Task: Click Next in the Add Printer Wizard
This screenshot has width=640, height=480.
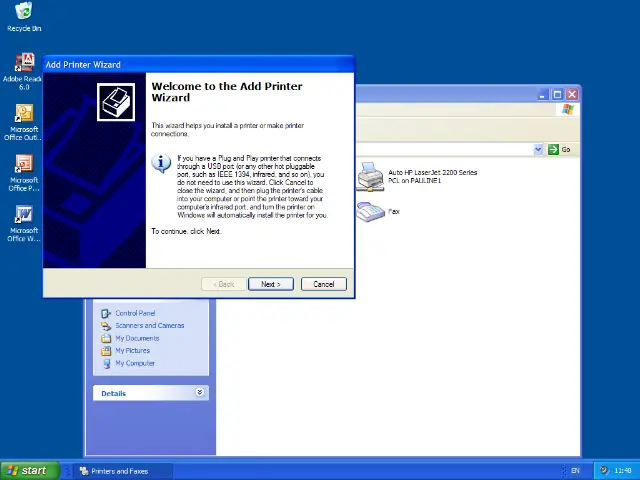Action: (271, 284)
